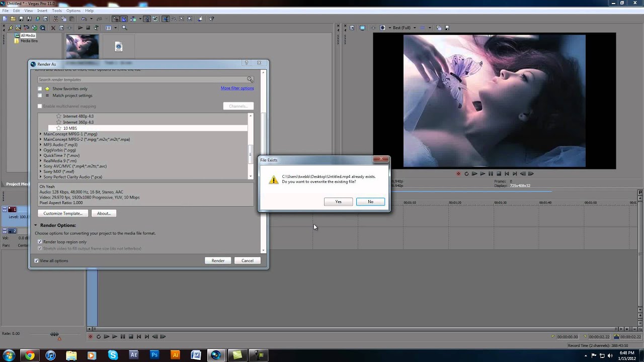The image size is (644, 362).
Task: Click the Cut scissors toolbar icon
Action: pyautogui.click(x=55, y=19)
